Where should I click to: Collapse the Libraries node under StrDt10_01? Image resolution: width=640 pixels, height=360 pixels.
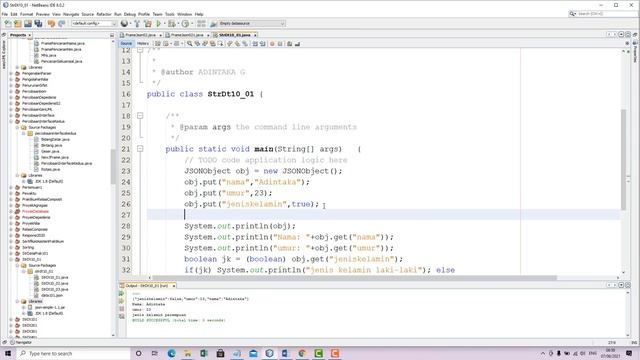pos(18,301)
